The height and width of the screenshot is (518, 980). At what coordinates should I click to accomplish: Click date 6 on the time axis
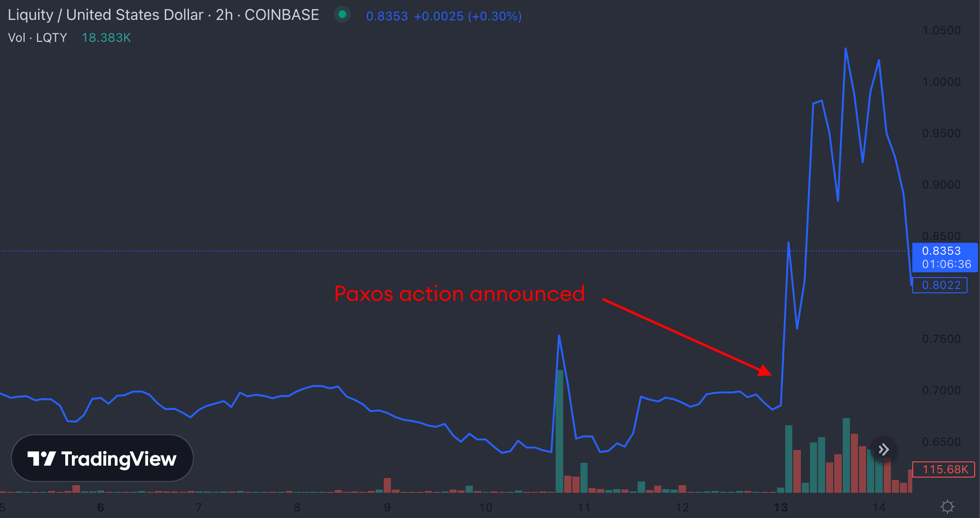[x=100, y=507]
